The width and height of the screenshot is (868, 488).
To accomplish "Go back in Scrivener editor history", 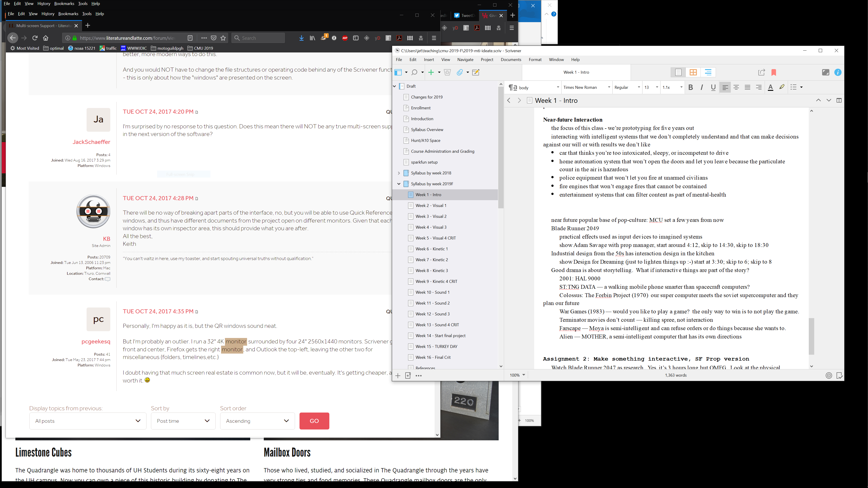I will 509,100.
